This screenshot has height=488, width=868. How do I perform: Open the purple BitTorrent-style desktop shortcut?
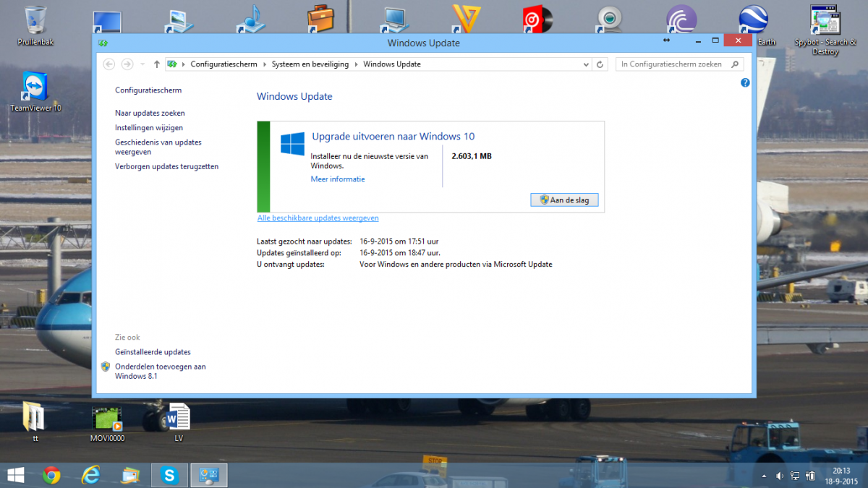point(681,20)
